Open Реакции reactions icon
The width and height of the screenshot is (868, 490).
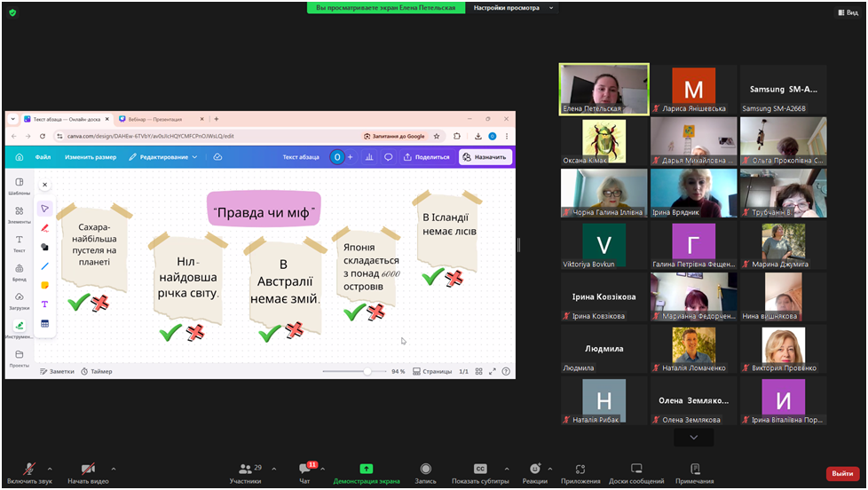[534, 469]
